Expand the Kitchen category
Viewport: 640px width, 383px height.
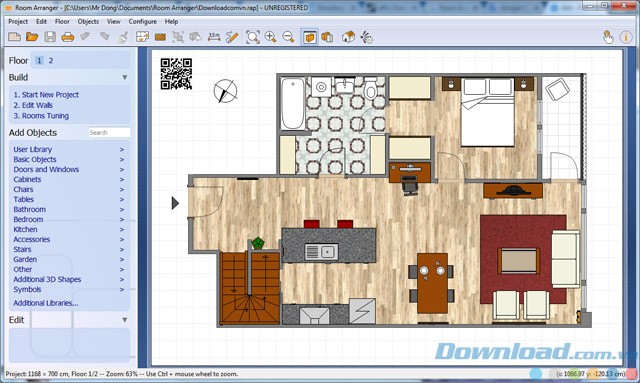[69, 229]
